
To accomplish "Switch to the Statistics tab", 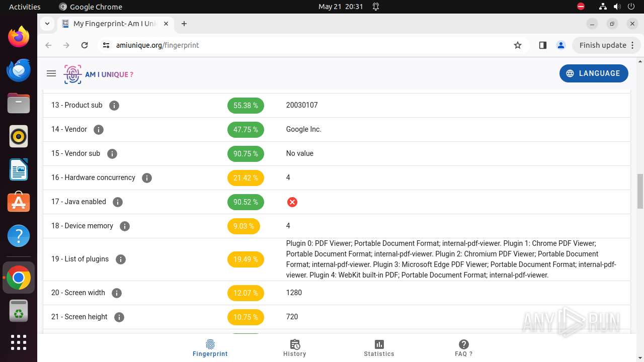I will click(x=379, y=347).
